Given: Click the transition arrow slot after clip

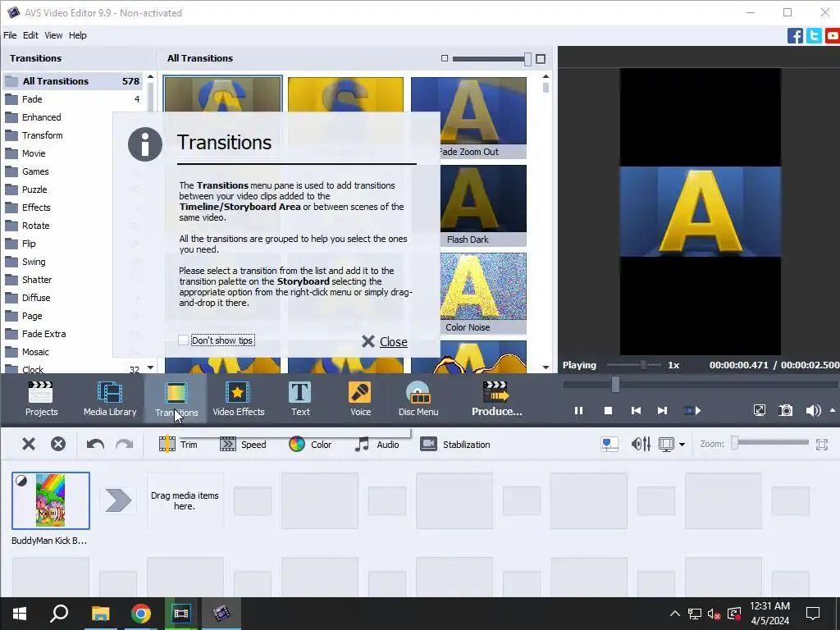Looking at the screenshot, I should click(118, 500).
